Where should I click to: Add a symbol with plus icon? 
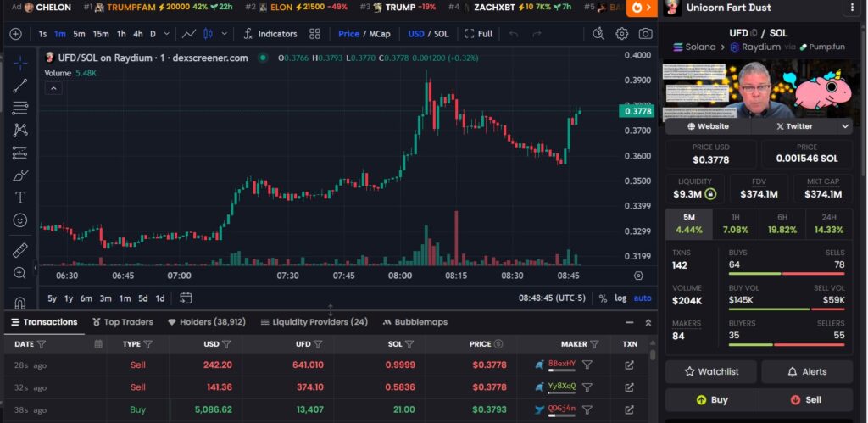[15, 34]
